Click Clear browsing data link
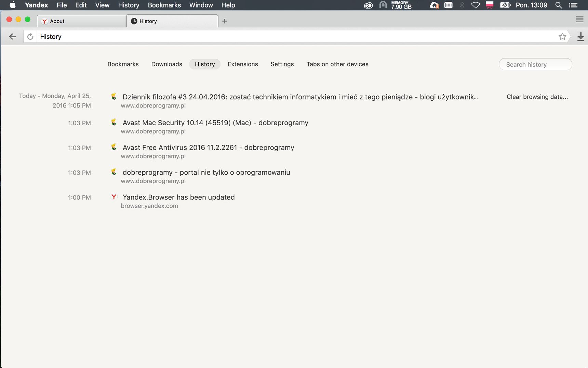Screen dimensions: 588x368 537,97
